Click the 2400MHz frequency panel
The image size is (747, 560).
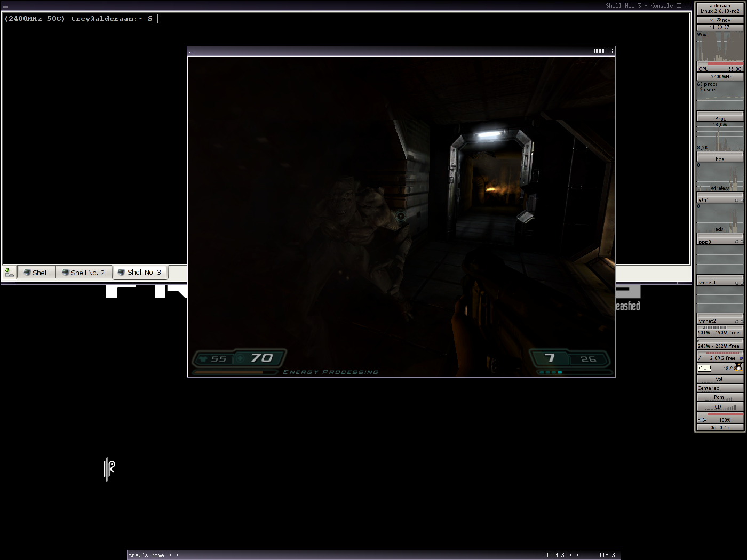click(x=720, y=76)
